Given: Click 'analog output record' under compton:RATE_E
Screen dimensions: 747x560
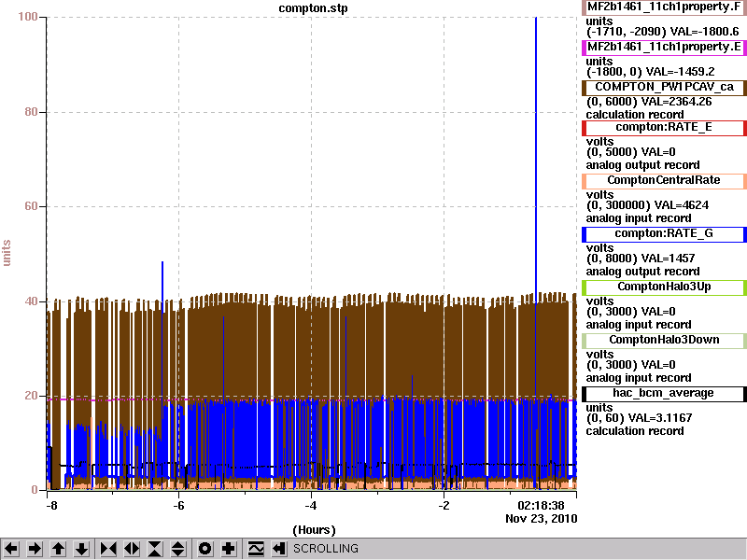Looking at the screenshot, I should (x=642, y=165).
